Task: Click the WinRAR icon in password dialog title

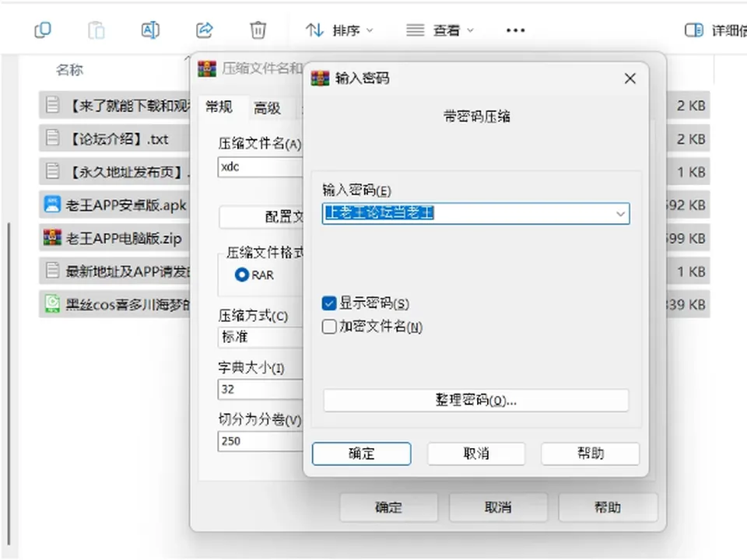Action: click(x=320, y=78)
